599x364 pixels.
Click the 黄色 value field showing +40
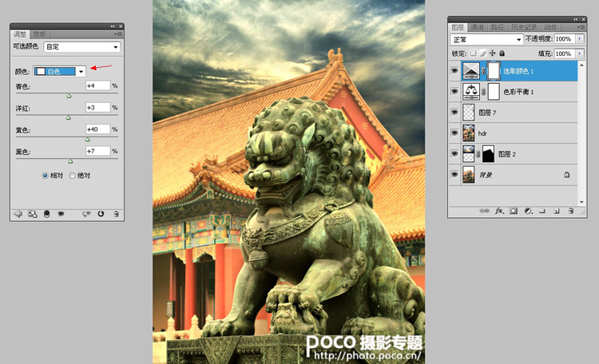[97, 129]
